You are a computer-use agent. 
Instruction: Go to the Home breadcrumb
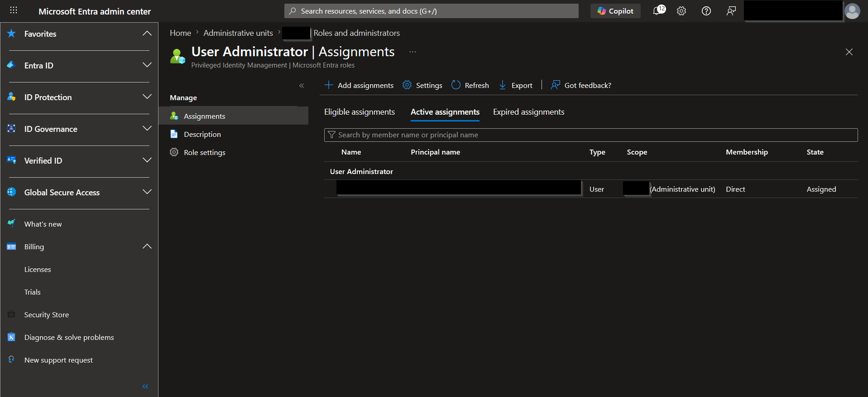(180, 33)
